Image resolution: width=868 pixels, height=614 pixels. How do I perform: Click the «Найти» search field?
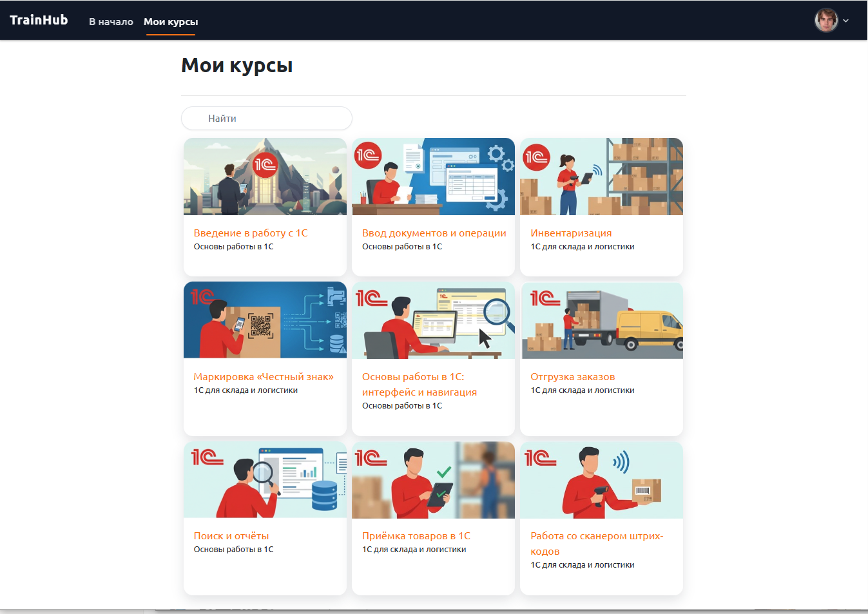click(x=266, y=119)
